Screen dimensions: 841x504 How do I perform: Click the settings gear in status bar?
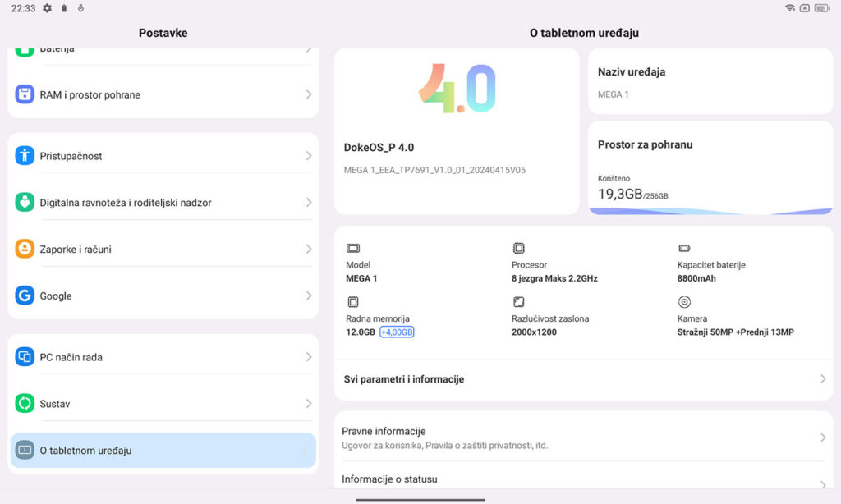pyautogui.click(x=47, y=8)
